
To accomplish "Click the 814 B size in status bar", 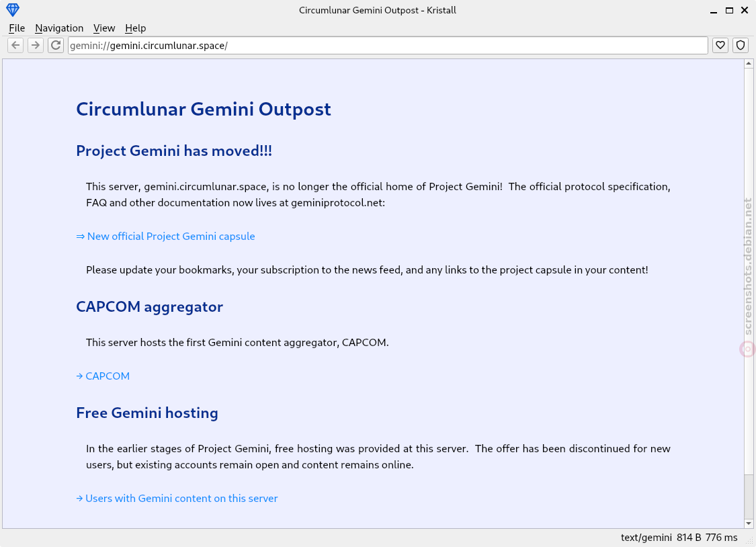I will click(689, 538).
